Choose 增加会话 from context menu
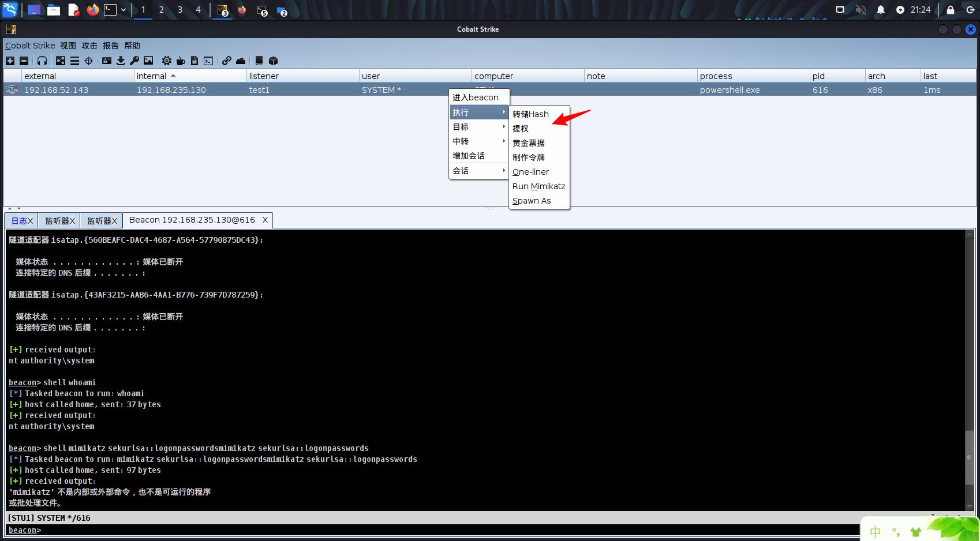Viewport: 980px width, 541px height. point(479,156)
